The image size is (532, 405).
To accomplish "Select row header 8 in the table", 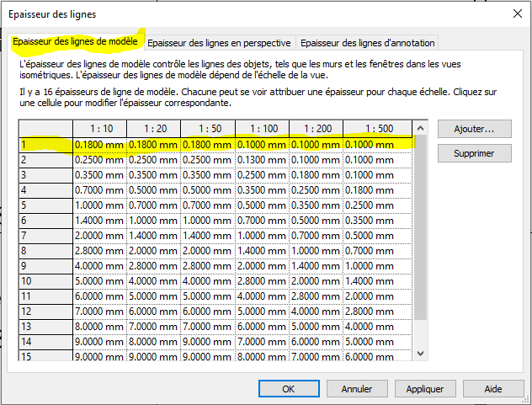I will [x=45, y=251].
